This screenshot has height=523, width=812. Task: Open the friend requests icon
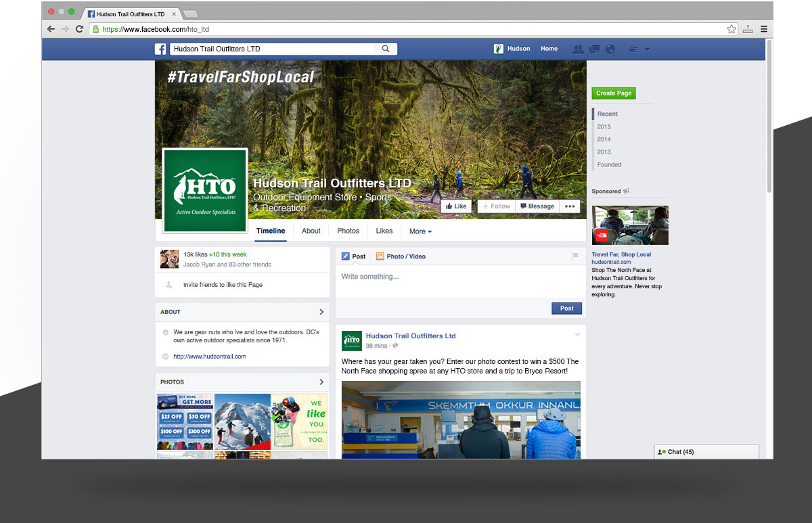click(578, 49)
